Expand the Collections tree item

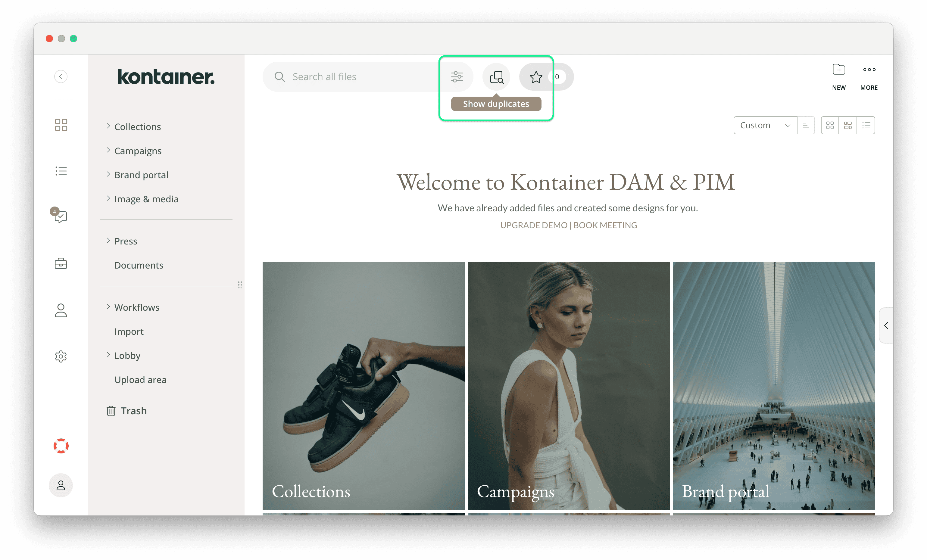[108, 126]
